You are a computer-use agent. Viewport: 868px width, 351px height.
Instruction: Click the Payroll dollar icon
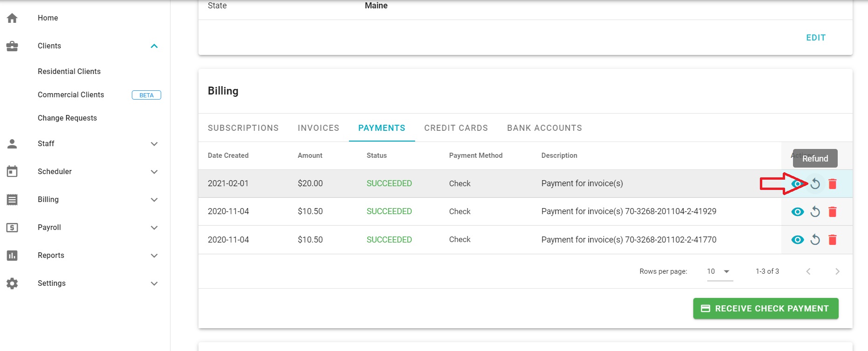click(12, 228)
